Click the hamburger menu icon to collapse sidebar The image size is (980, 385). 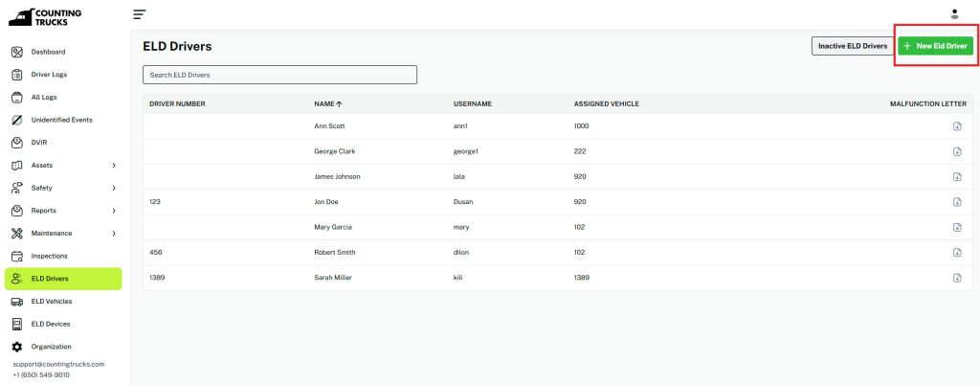[140, 14]
